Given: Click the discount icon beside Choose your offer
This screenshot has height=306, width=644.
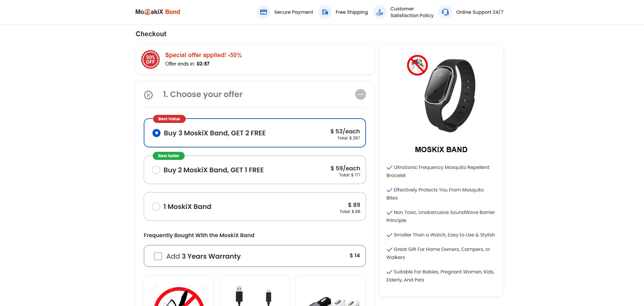Looking at the screenshot, I should [148, 95].
